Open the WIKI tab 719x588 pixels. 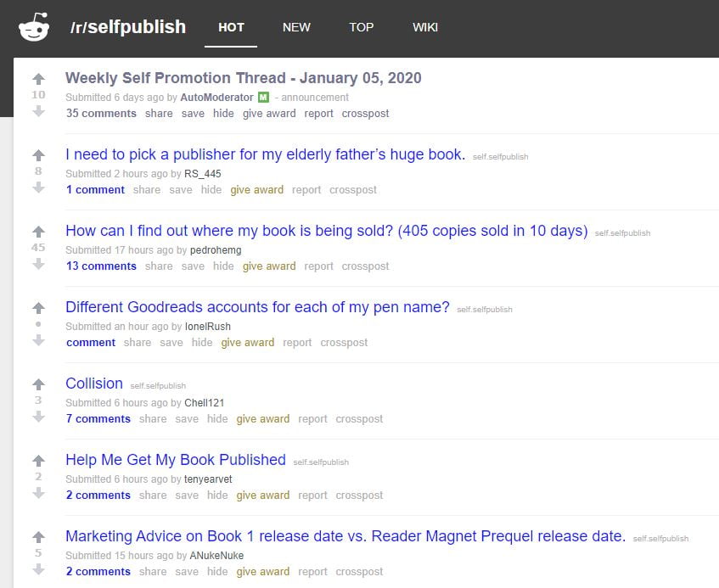click(425, 27)
